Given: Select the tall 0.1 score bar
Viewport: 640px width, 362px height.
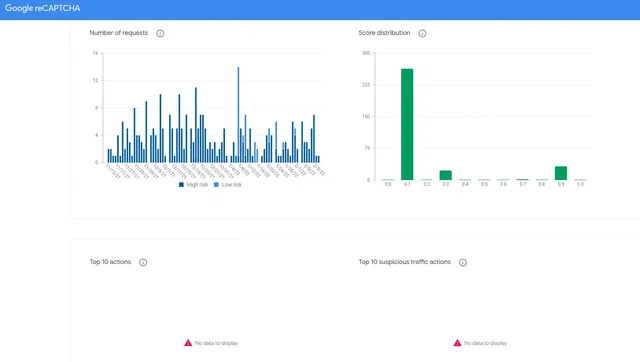Looking at the screenshot, I should pyautogui.click(x=407, y=124).
